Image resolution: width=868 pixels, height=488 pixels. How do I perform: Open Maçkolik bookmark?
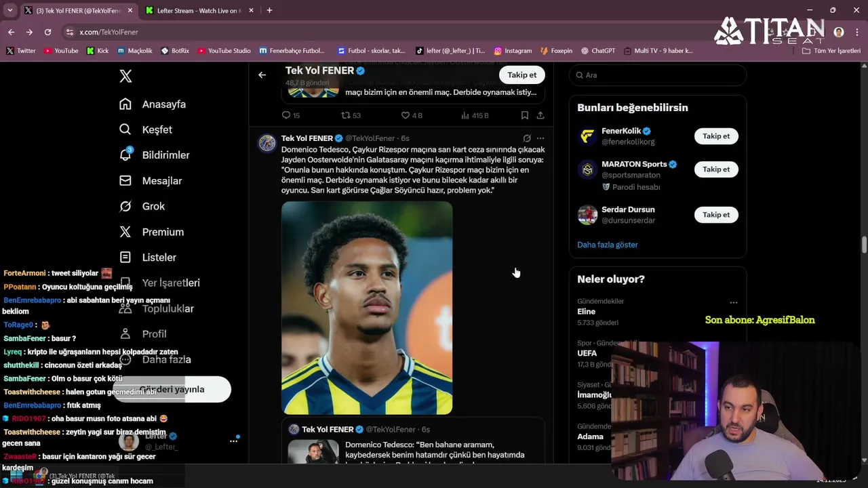pos(134,51)
